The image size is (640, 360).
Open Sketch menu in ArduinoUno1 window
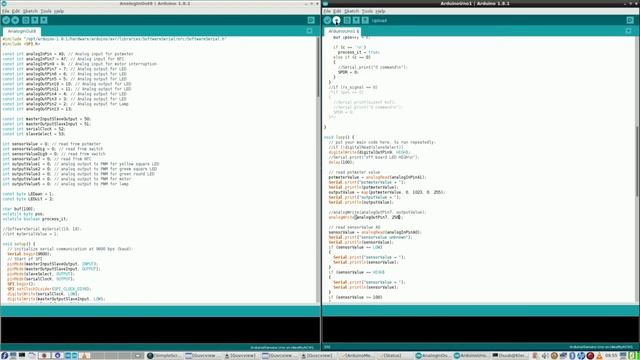tap(351, 11)
